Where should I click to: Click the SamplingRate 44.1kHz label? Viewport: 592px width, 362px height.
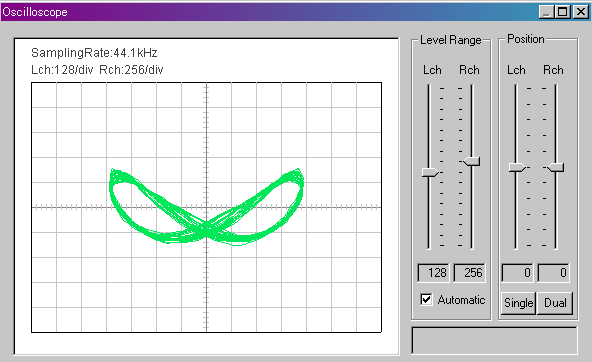94,53
